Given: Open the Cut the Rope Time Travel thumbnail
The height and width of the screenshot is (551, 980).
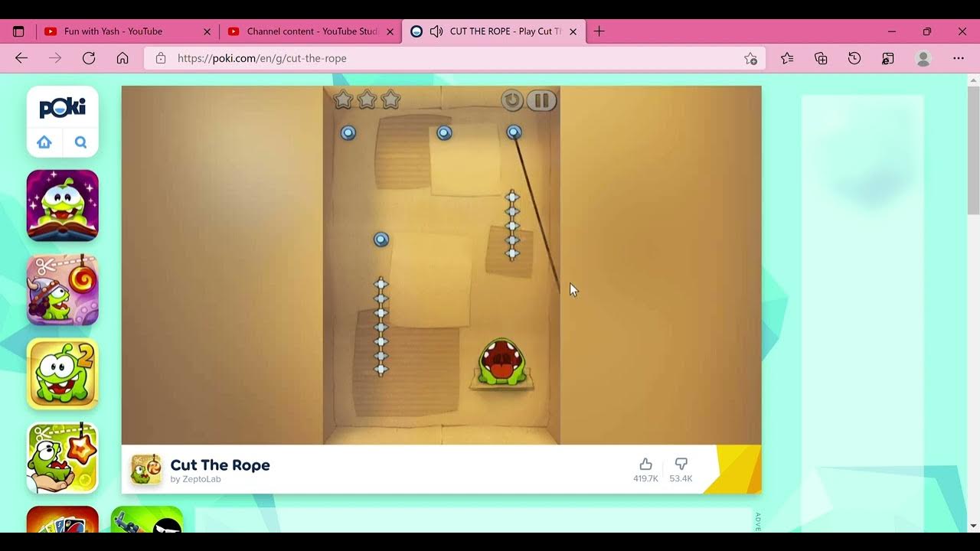Looking at the screenshot, I should (63, 289).
